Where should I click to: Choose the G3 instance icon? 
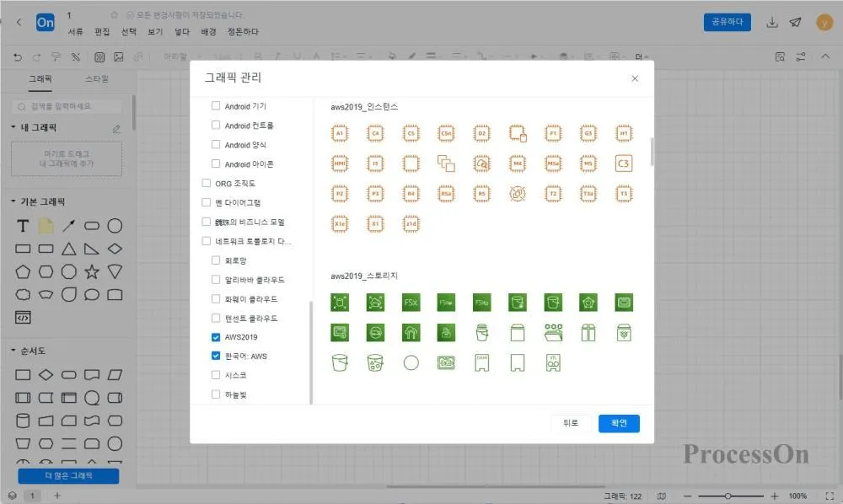click(x=588, y=133)
